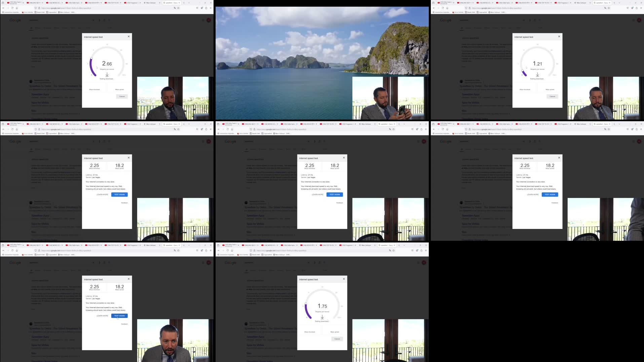Open Apps for Mobile link in the 1.75 frame
Viewport: 644px width, 362px height.
pyautogui.click(x=255, y=345)
